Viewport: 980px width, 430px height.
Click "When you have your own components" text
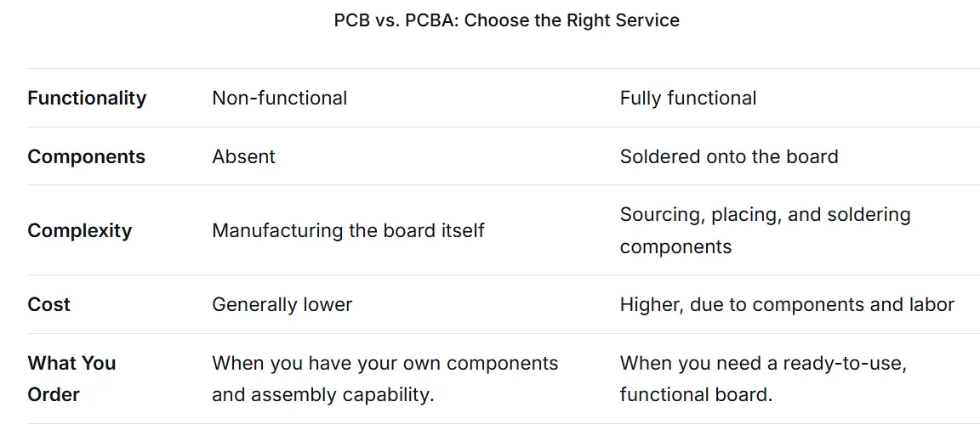[385, 363]
